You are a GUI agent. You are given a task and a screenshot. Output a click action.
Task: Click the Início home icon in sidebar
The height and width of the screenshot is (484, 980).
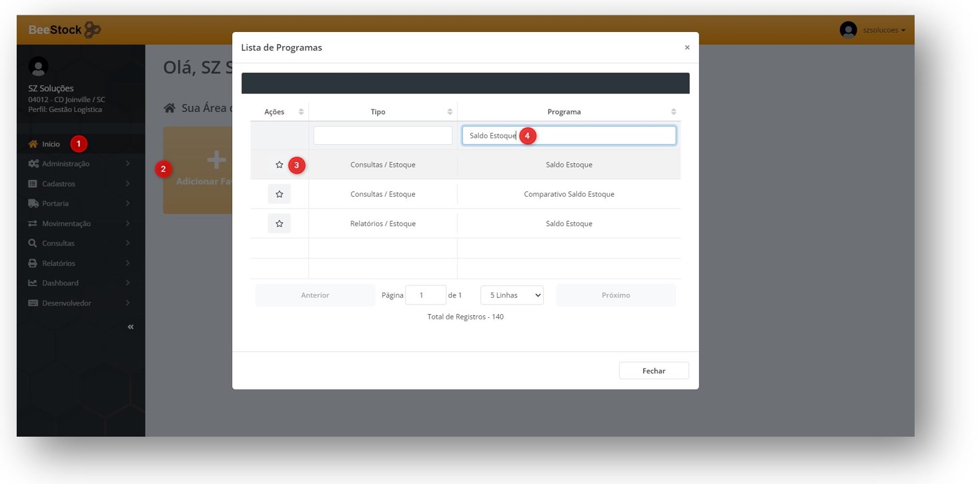coord(33,144)
